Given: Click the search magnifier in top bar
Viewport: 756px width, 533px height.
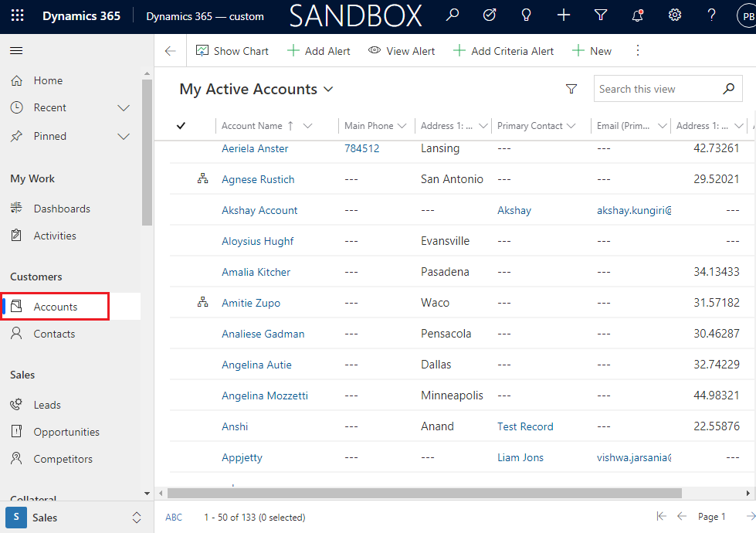Looking at the screenshot, I should point(453,15).
